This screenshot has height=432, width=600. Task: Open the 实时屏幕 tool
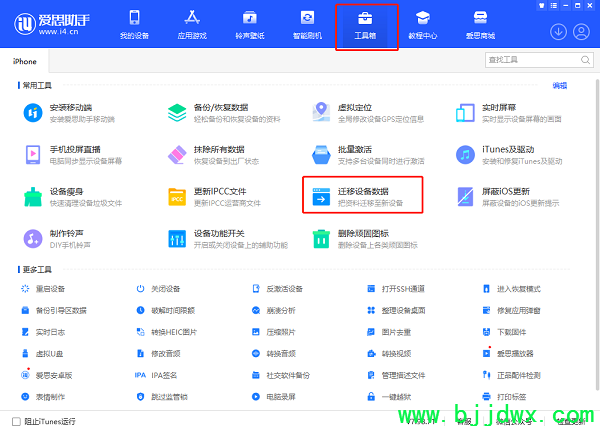coord(509,113)
